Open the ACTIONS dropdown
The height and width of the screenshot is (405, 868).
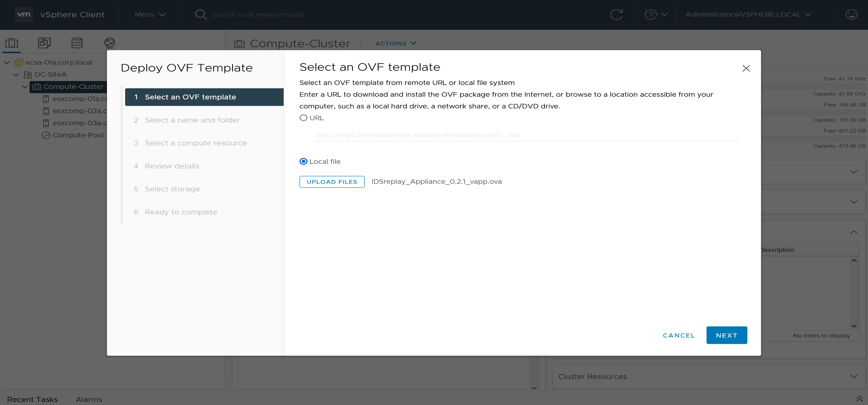click(x=396, y=43)
